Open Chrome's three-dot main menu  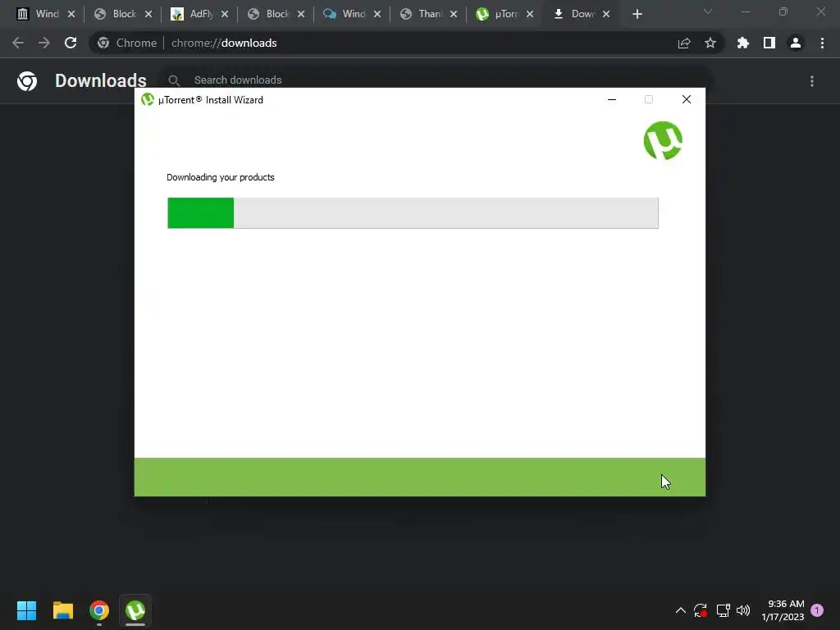click(x=822, y=43)
